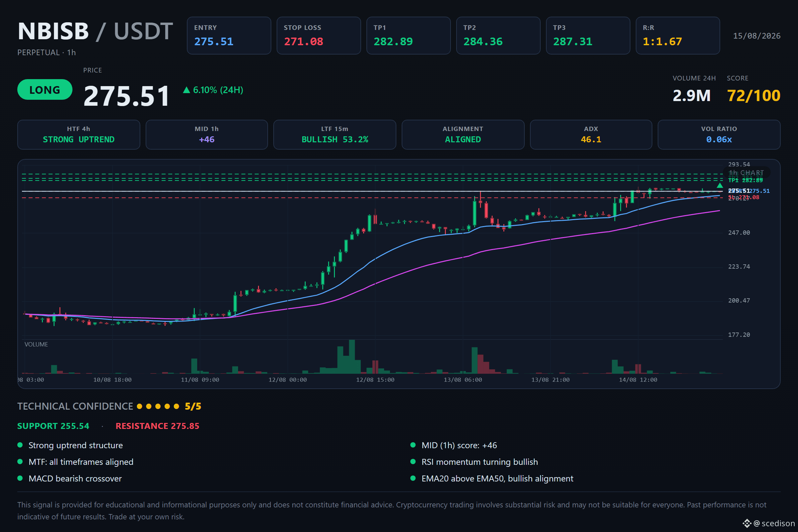Image resolution: width=798 pixels, height=532 pixels.
Task: Click the tallest green volume bar
Action: (352, 356)
